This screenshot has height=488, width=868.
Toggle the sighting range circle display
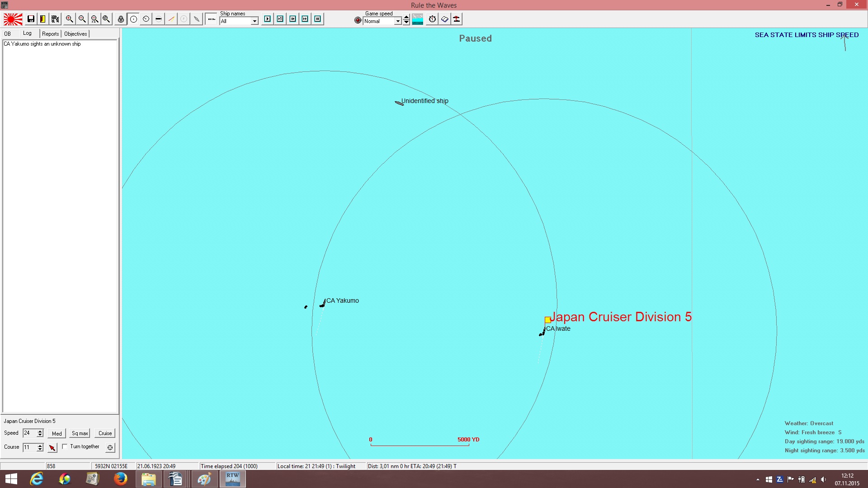pos(133,19)
